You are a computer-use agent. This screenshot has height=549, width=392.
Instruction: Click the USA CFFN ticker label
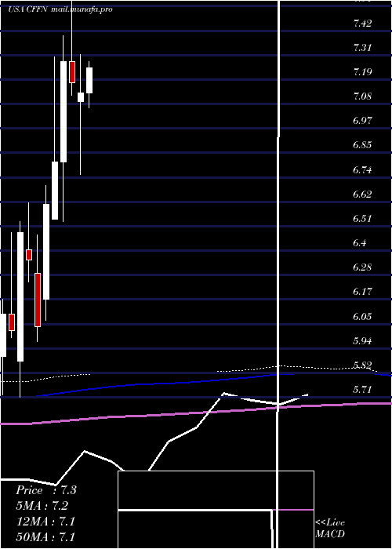point(28,9)
